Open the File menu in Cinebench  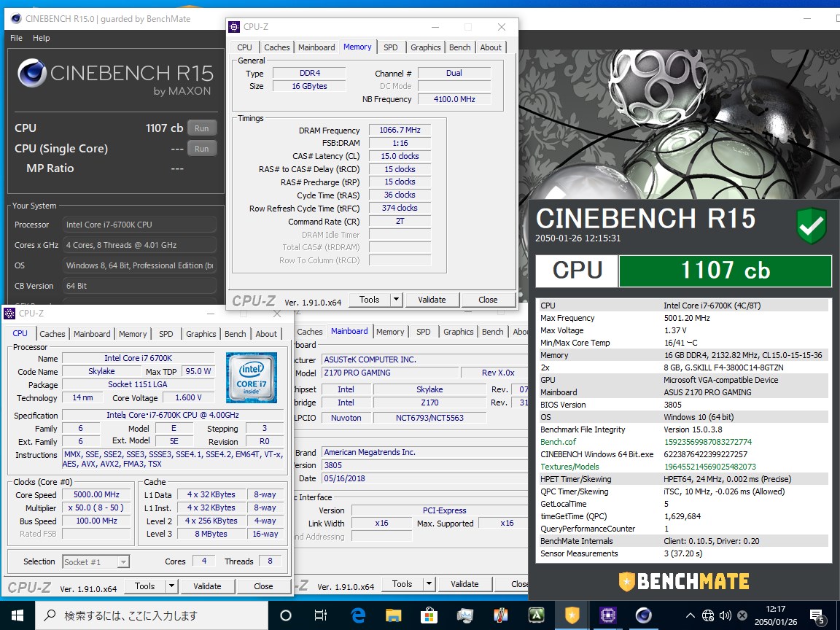click(x=16, y=38)
